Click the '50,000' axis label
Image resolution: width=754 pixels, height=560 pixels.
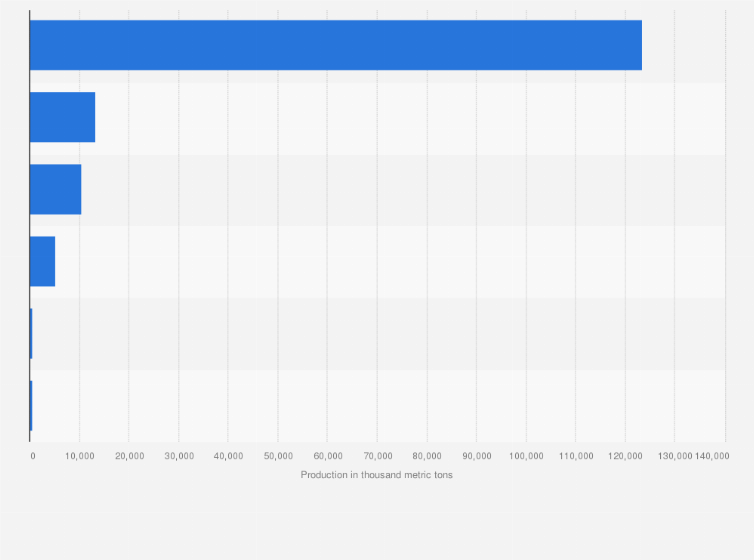click(278, 456)
